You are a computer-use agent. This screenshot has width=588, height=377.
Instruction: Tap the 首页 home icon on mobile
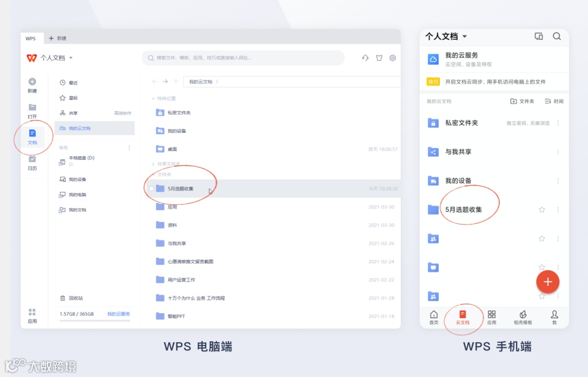(434, 314)
